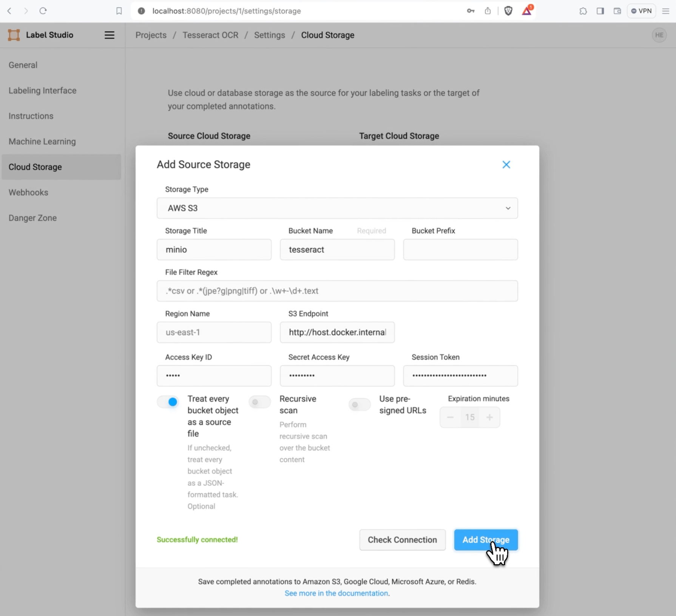Image resolution: width=676 pixels, height=616 pixels.
Task: Click the 'Target Cloud Storage' heading
Action: [399, 136]
